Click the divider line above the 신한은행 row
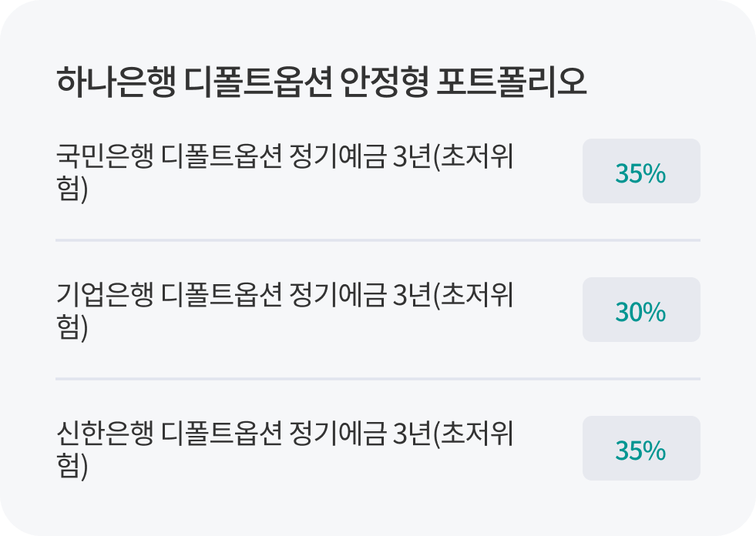 point(378,379)
